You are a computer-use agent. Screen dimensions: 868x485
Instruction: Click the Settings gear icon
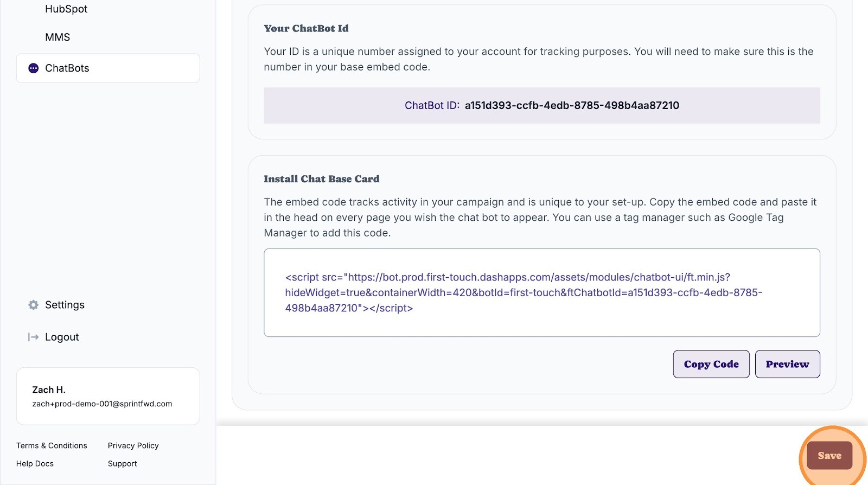[34, 305]
